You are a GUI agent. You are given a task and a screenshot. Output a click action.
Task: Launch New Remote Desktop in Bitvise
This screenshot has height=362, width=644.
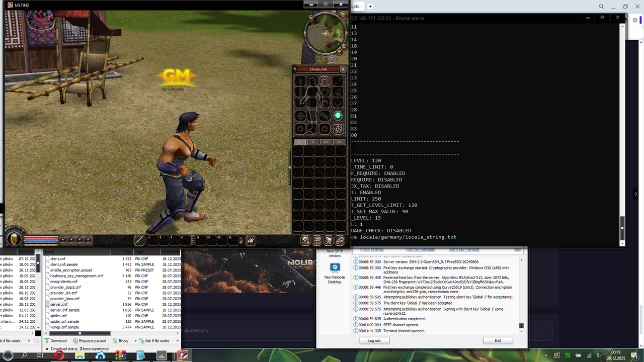pyautogui.click(x=335, y=272)
